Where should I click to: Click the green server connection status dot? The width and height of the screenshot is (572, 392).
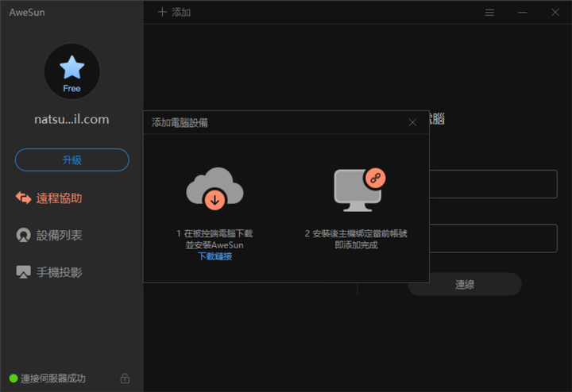click(x=14, y=379)
